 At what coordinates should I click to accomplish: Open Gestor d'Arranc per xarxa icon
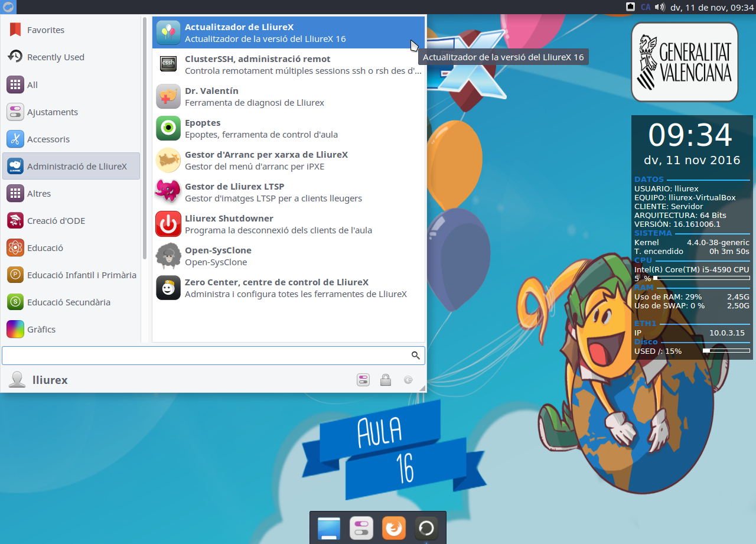[168, 160]
